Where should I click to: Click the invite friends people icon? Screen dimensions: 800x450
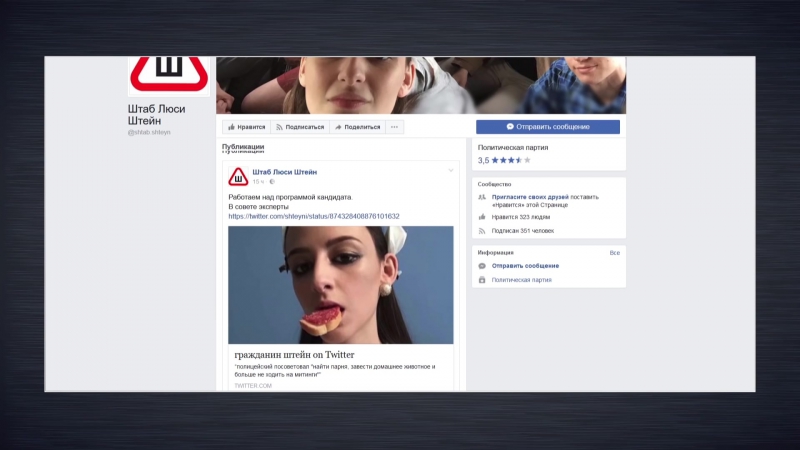pyautogui.click(x=482, y=197)
